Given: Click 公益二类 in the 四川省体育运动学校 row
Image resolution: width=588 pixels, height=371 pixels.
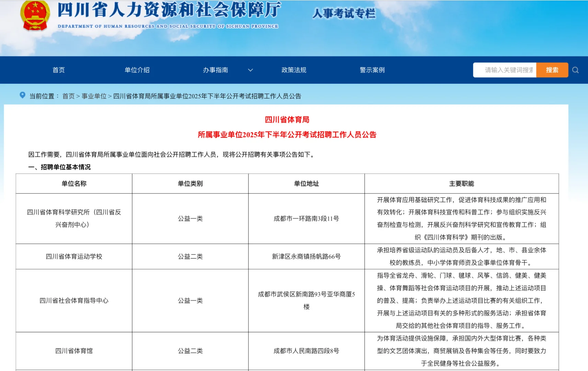Looking at the screenshot, I should coord(190,257).
